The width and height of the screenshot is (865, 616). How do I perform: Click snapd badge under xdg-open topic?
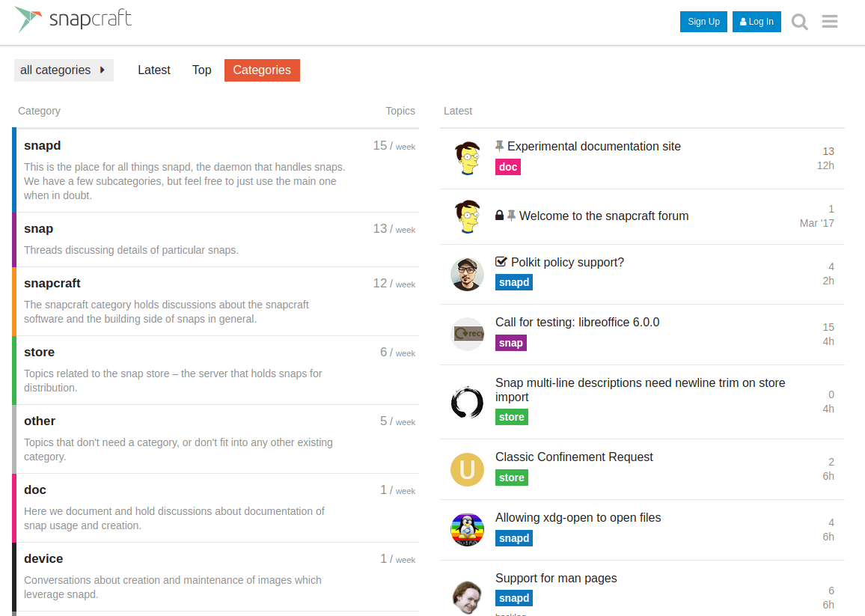click(514, 538)
